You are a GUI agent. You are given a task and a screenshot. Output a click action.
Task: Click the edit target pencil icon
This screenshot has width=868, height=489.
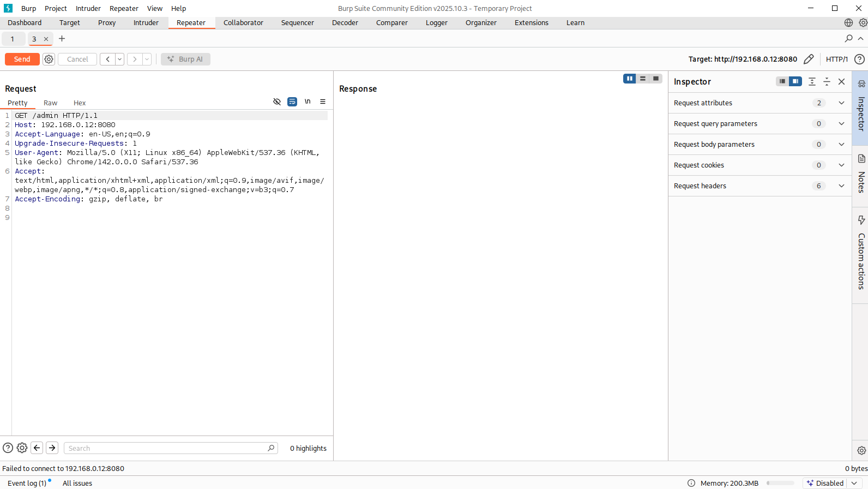(809, 59)
